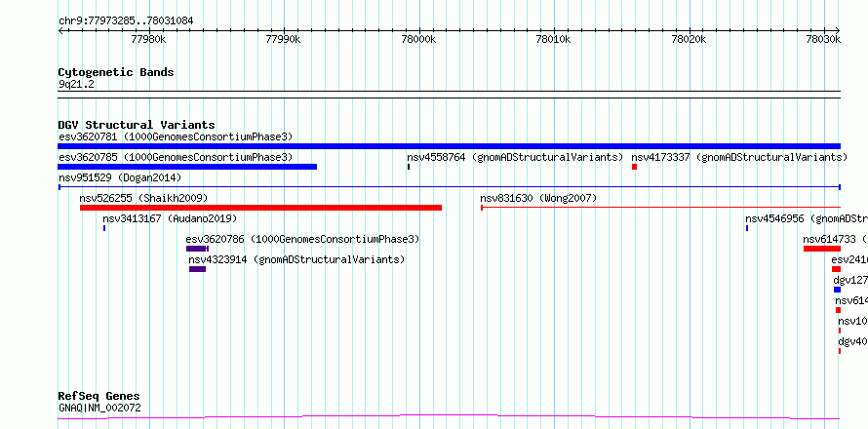Click the 77990k ruler tick label
The width and height of the screenshot is (868, 429).
pos(284,39)
